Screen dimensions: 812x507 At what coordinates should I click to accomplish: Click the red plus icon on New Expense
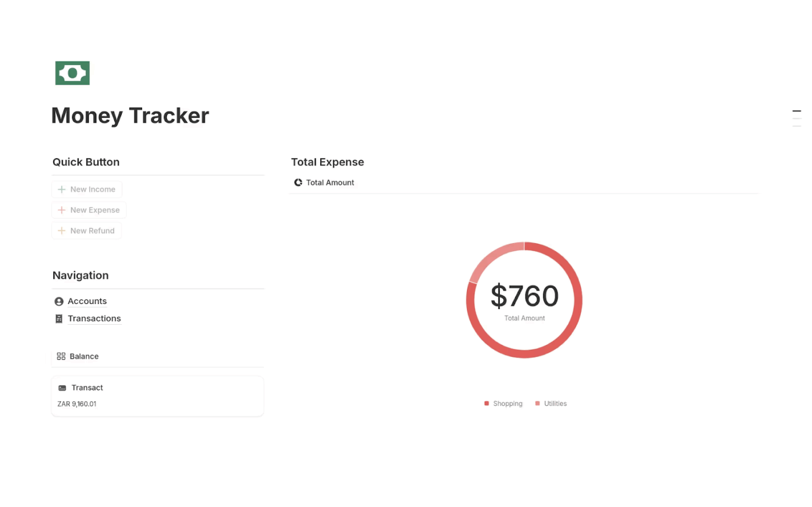[61, 210]
